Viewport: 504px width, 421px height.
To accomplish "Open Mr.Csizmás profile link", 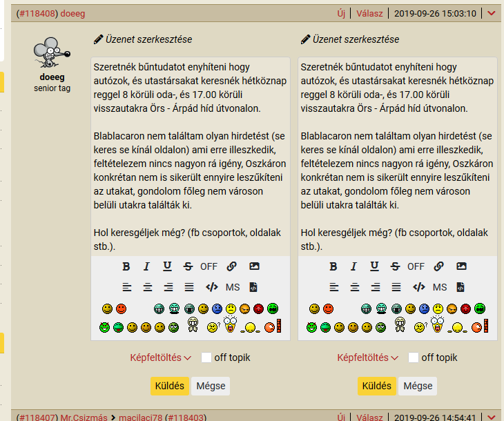I will click(84, 417).
